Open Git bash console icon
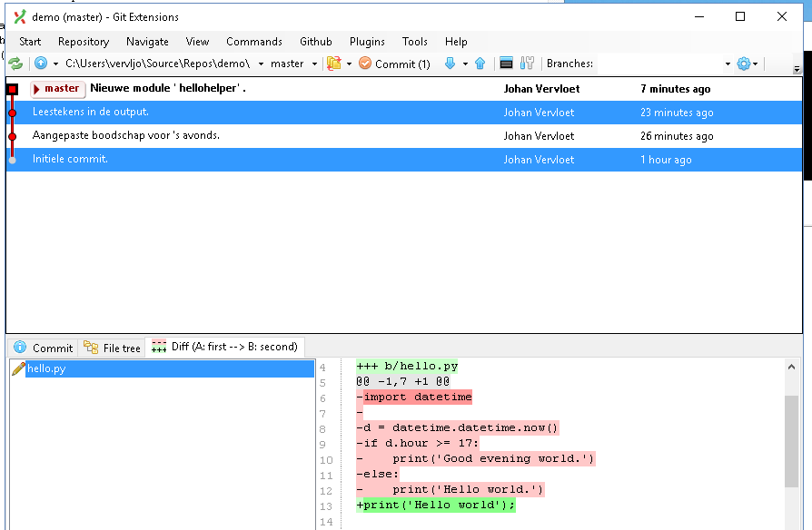 506,64
